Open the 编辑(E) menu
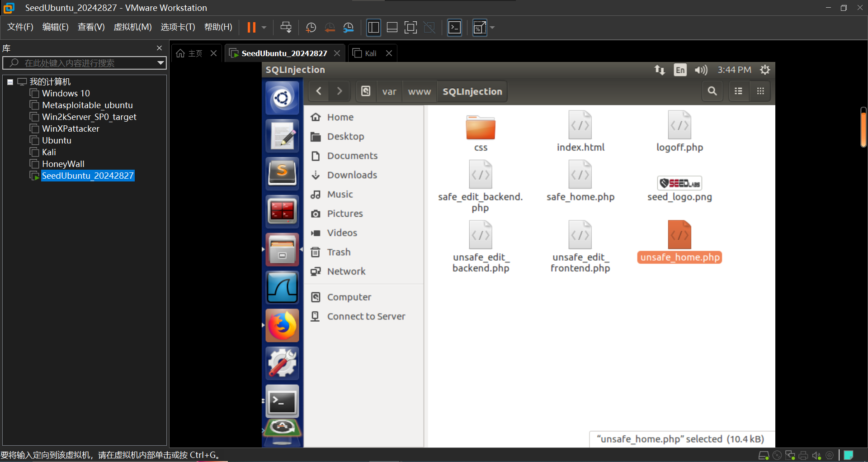The width and height of the screenshot is (868, 462). 55,27
